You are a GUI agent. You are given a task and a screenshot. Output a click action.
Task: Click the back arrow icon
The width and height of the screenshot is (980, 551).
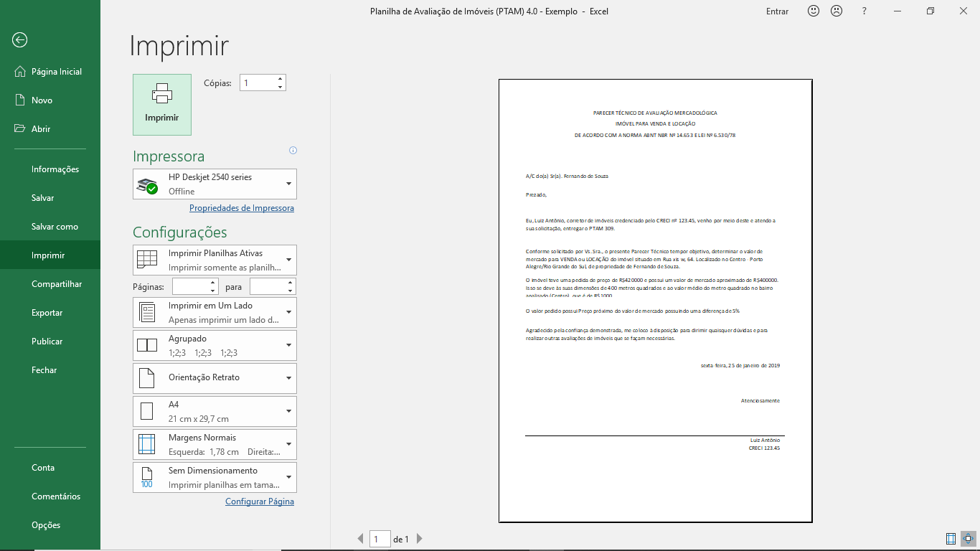(x=19, y=40)
